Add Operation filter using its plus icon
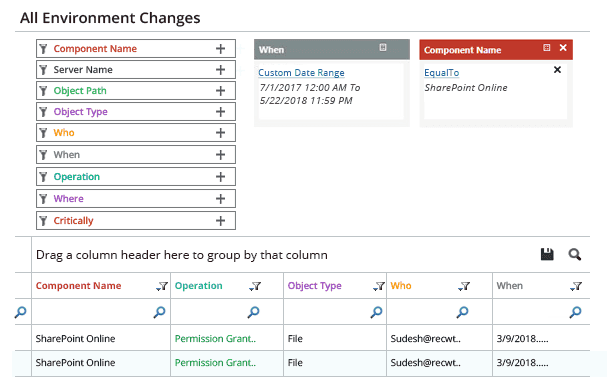Screen dimensions: 612x382 click(221, 177)
